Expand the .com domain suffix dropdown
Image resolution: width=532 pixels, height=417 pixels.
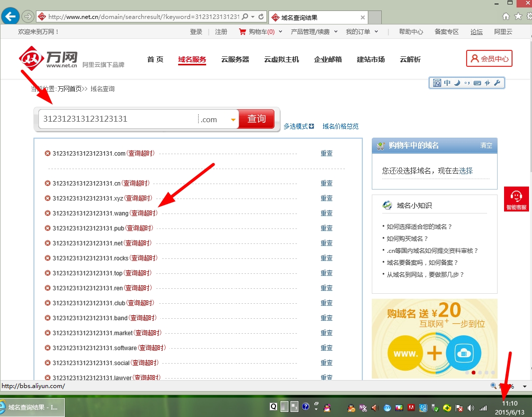click(x=233, y=120)
